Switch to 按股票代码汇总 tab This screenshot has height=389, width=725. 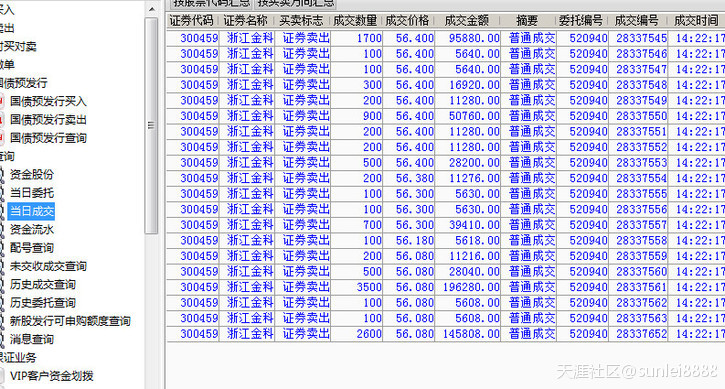pyautogui.click(x=211, y=3)
